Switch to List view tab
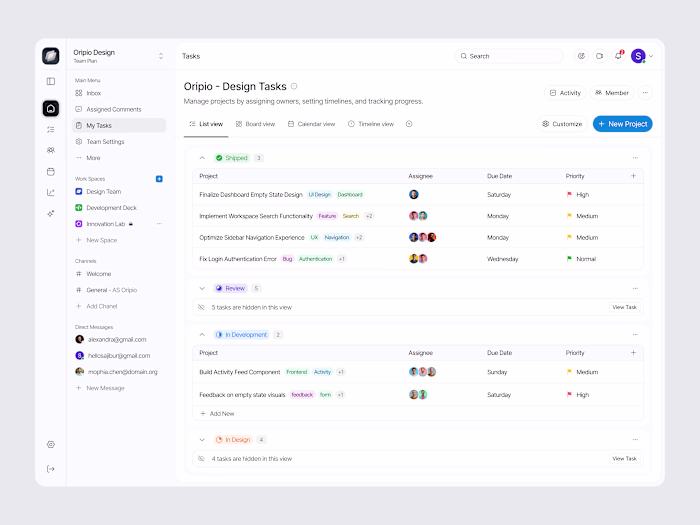 tap(206, 124)
